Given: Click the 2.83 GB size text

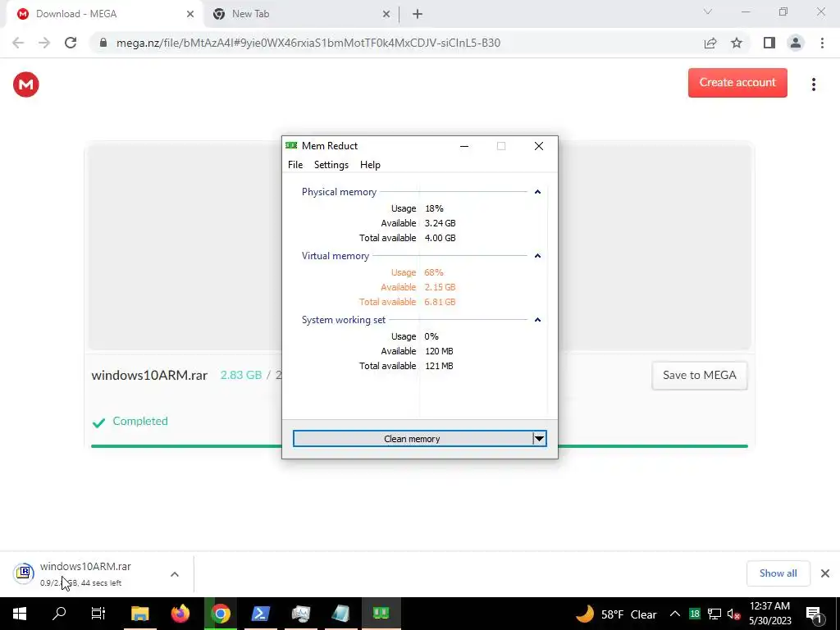Looking at the screenshot, I should (x=241, y=376).
